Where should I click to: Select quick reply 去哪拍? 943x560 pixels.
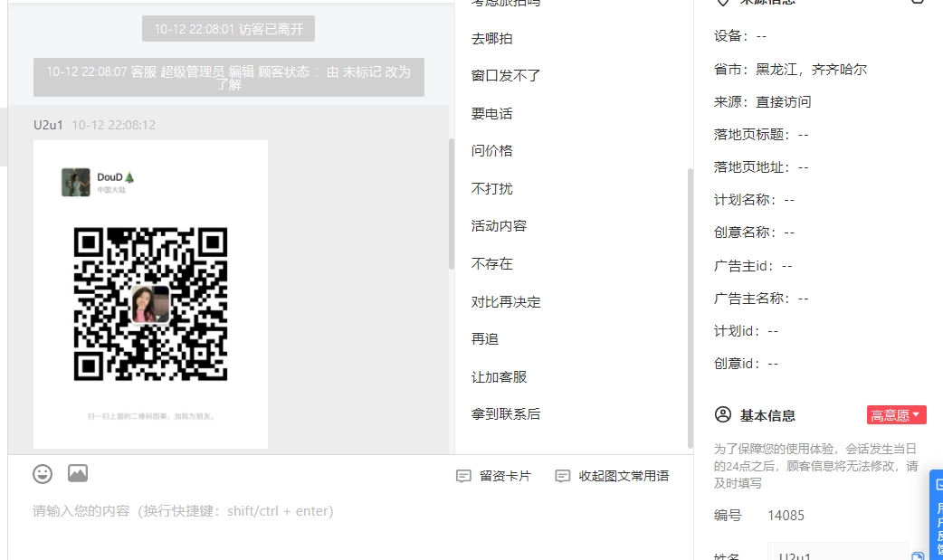[492, 39]
